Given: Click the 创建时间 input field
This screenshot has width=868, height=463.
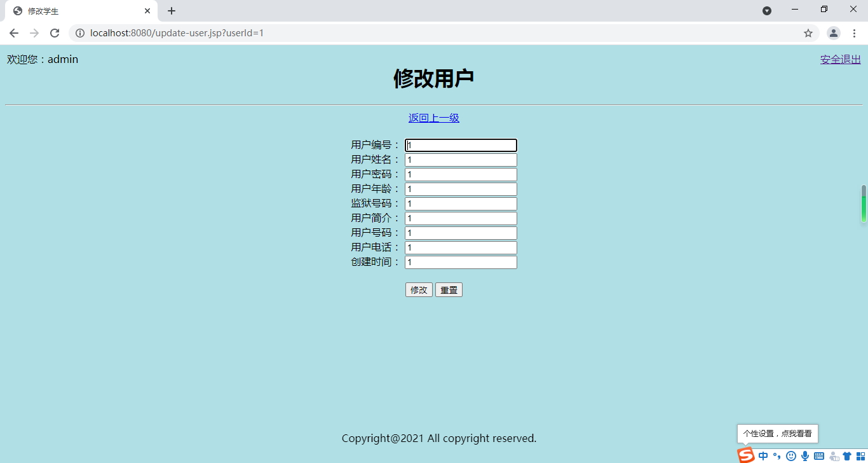Looking at the screenshot, I should tap(461, 262).
